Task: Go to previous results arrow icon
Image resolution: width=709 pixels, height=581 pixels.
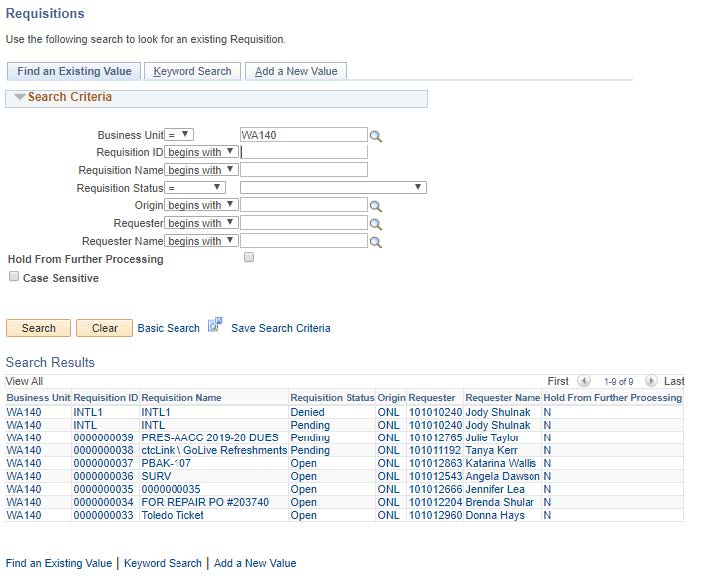Action: click(584, 381)
